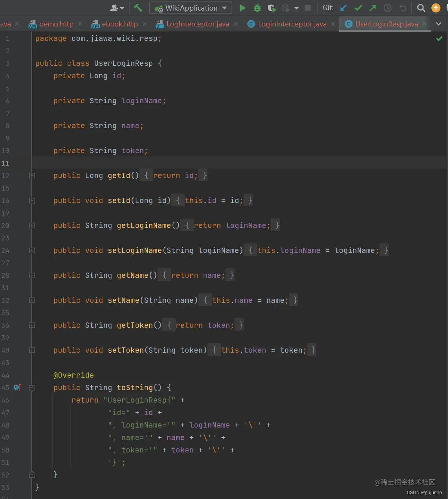
Task: Push commits with green Git arrow
Action: click(x=373, y=8)
